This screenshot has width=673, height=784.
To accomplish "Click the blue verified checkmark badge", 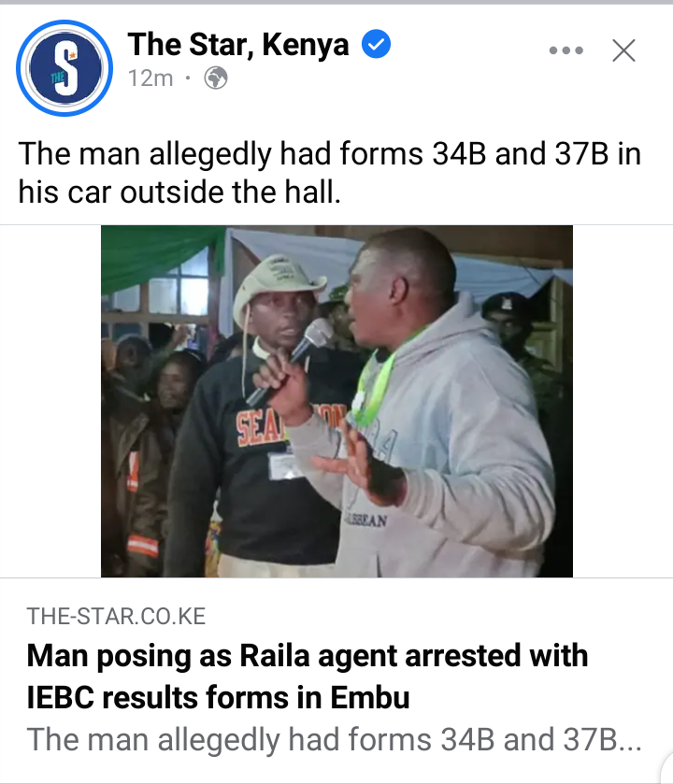I will [x=376, y=44].
